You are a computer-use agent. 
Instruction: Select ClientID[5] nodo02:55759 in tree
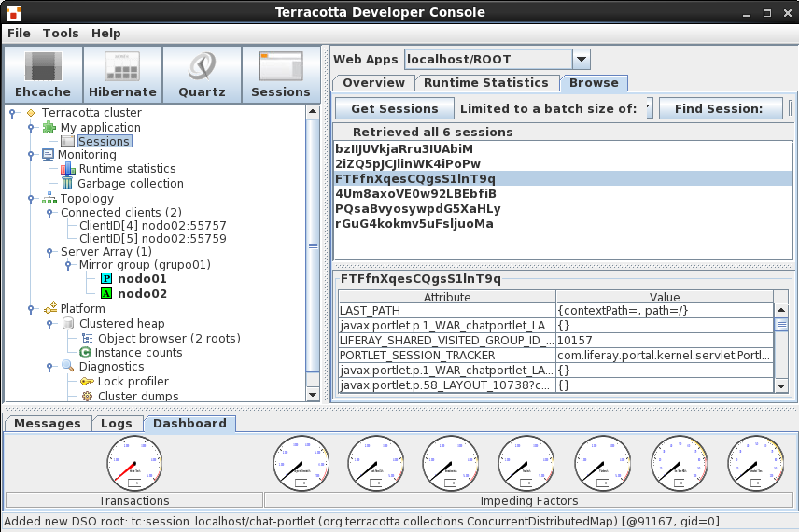click(152, 239)
